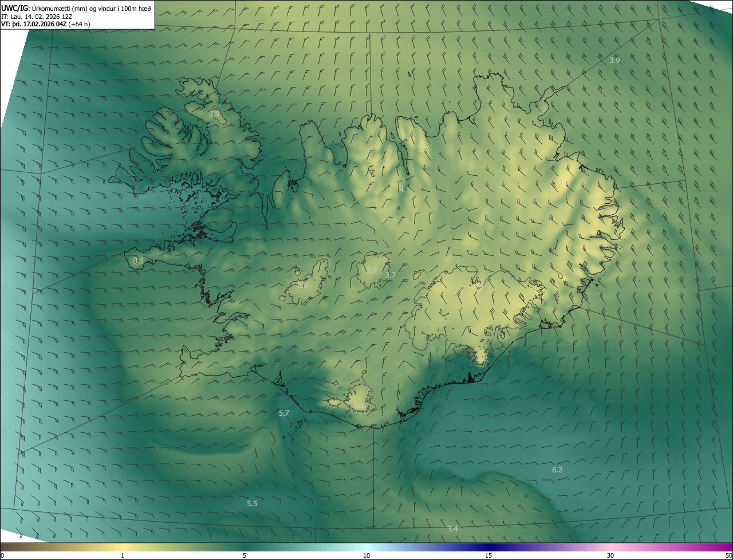This screenshot has height=560, width=733.
Task: Click the valid time line 'VT: þri. 17.02.2026 04Z (+64 h)'
Action: point(46,24)
